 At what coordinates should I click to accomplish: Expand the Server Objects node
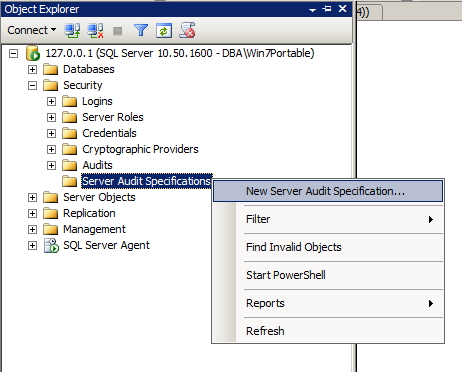[32, 197]
